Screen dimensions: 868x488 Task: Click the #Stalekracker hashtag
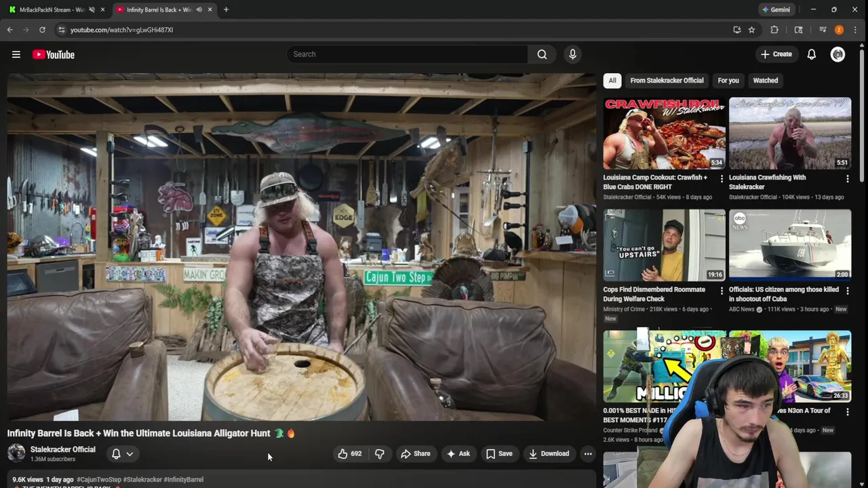pos(142,480)
